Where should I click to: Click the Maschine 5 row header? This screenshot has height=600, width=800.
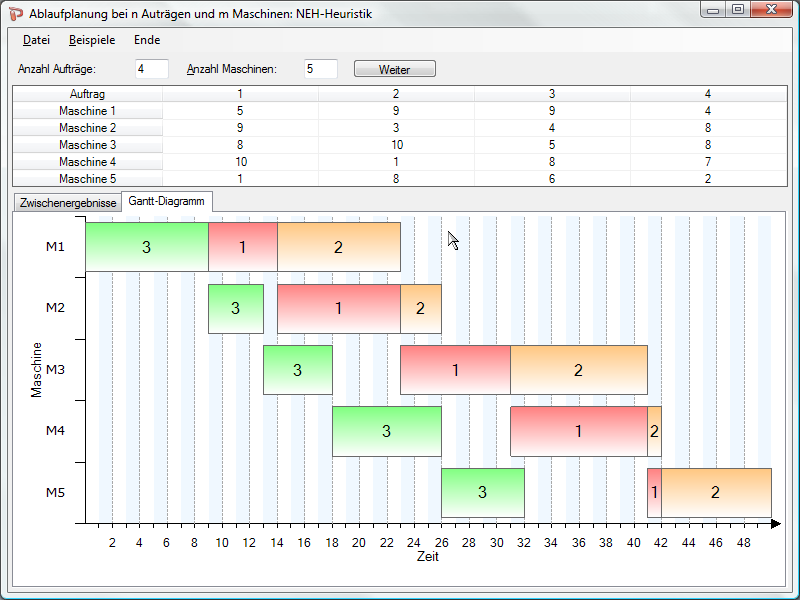[88, 179]
